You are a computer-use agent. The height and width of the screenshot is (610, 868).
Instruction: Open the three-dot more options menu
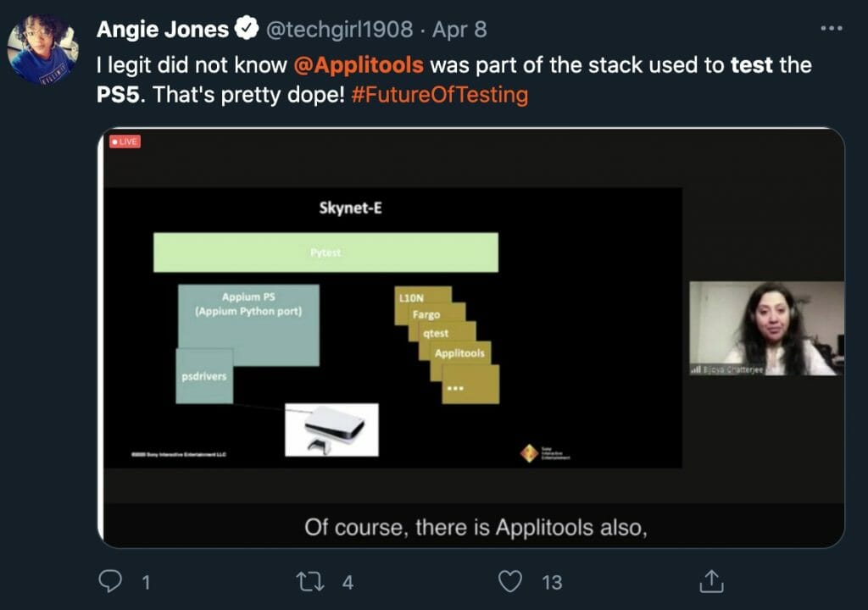pos(832,28)
